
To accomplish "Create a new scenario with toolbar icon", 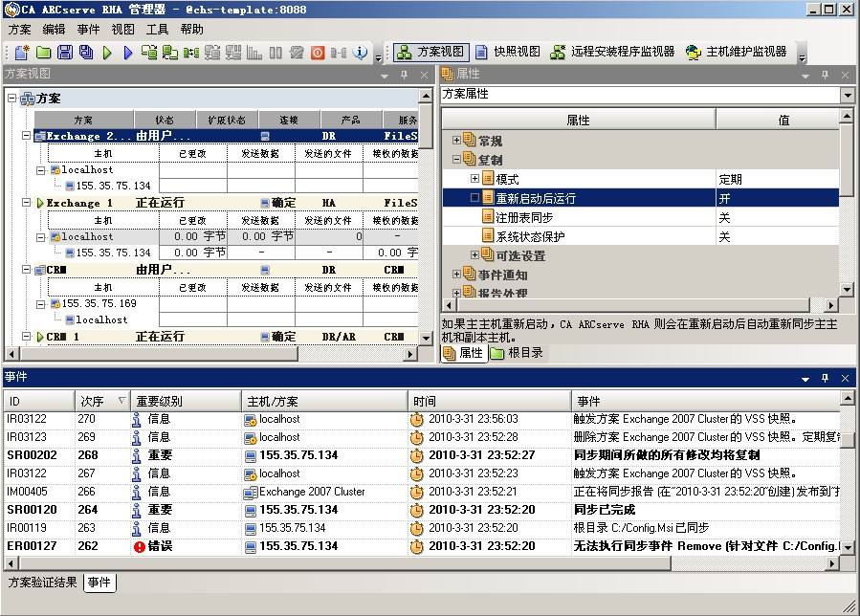I will click(x=22, y=52).
